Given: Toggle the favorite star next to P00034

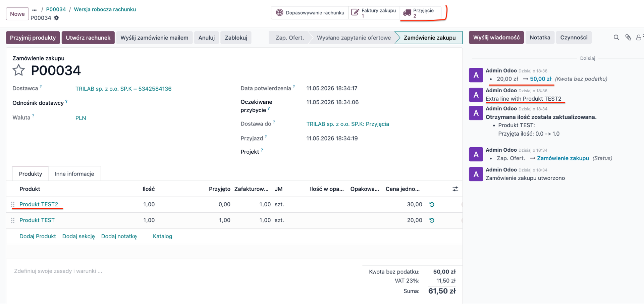Looking at the screenshot, I should (18, 70).
